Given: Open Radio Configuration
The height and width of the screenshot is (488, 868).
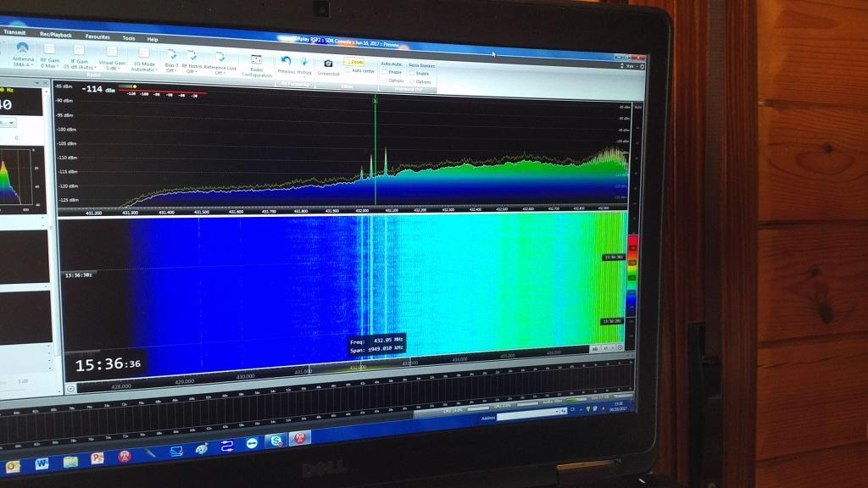Looking at the screenshot, I should 256,66.
